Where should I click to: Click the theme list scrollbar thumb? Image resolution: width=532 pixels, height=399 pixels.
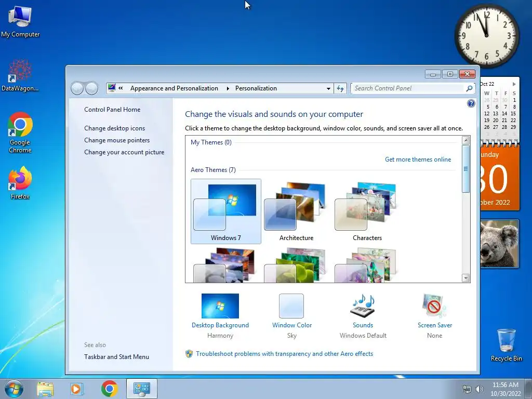(x=466, y=169)
